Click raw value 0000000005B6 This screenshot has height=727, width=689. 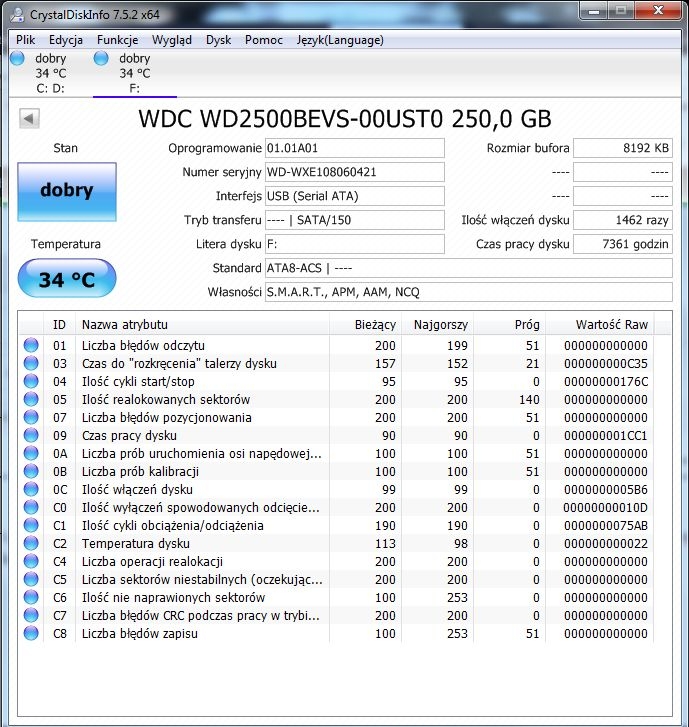click(x=606, y=489)
